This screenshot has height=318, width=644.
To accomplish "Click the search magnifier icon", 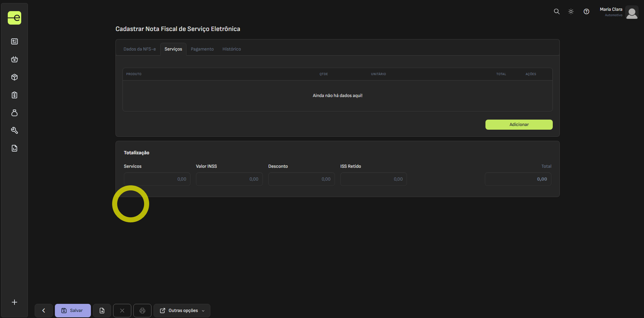I will pyautogui.click(x=557, y=11).
